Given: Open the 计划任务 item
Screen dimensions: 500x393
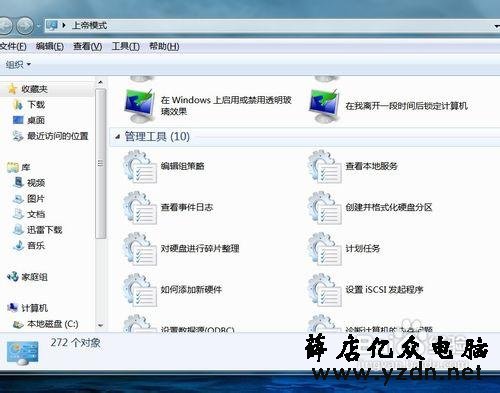Looking at the screenshot, I should tap(363, 248).
